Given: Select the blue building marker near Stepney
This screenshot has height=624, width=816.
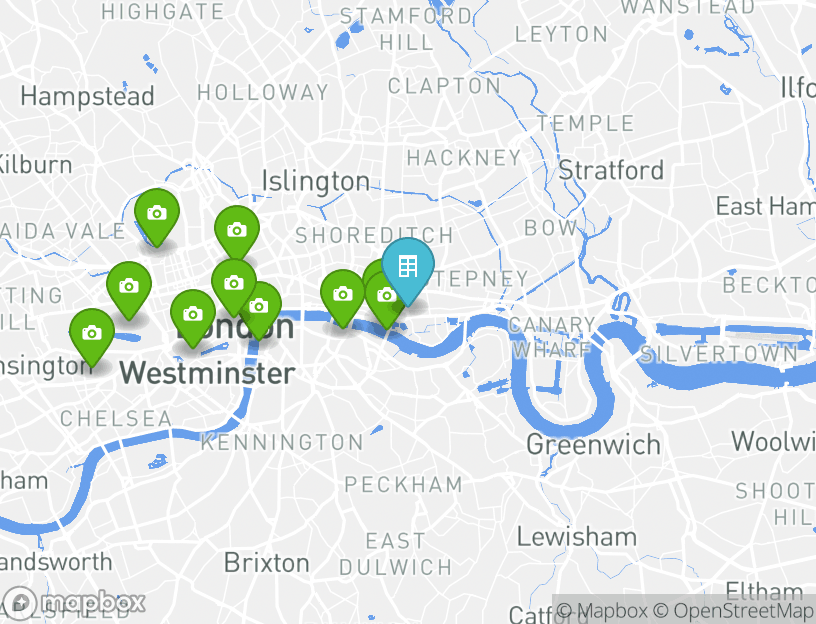Looking at the screenshot, I should pyautogui.click(x=408, y=270).
